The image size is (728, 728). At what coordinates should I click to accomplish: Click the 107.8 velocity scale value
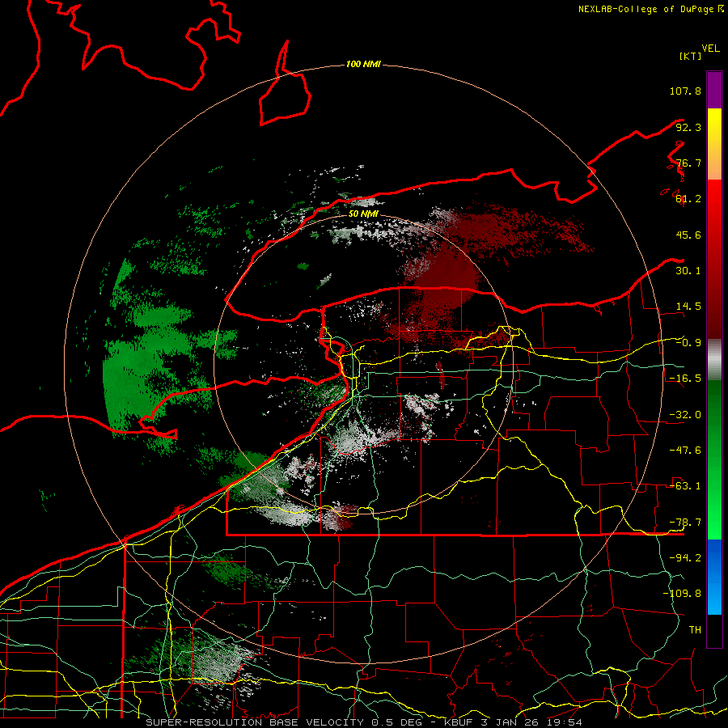[x=685, y=91]
